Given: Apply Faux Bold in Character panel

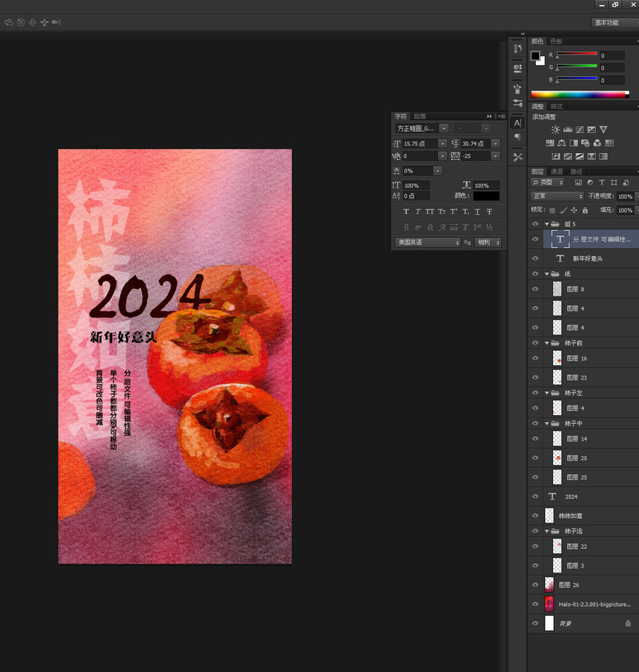Looking at the screenshot, I should coord(406,212).
